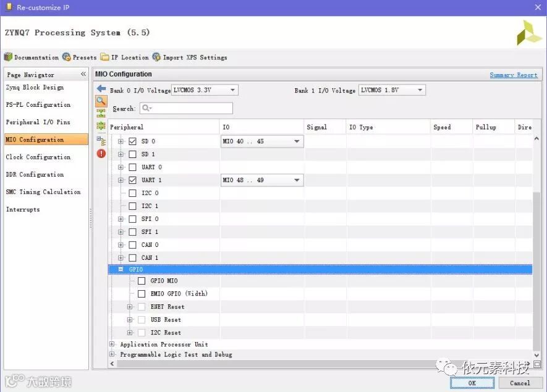Check the EMIO GPIO (Width) checkbox

point(142,294)
